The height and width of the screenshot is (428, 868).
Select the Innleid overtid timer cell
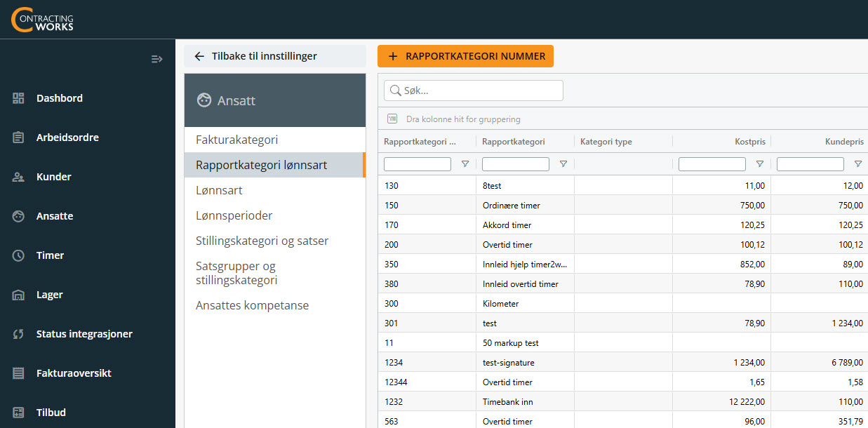525,284
